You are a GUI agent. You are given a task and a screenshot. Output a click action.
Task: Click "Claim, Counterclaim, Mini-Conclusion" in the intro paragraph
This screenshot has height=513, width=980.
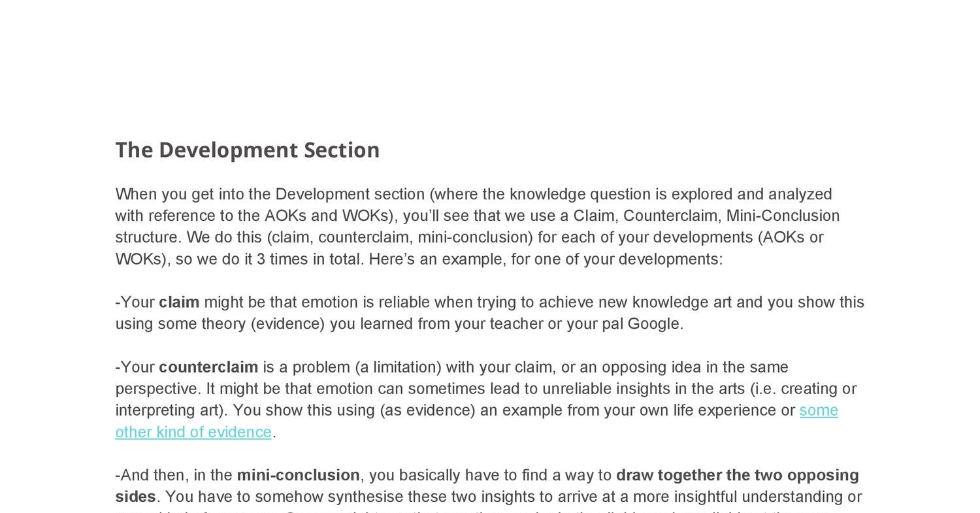(x=706, y=216)
